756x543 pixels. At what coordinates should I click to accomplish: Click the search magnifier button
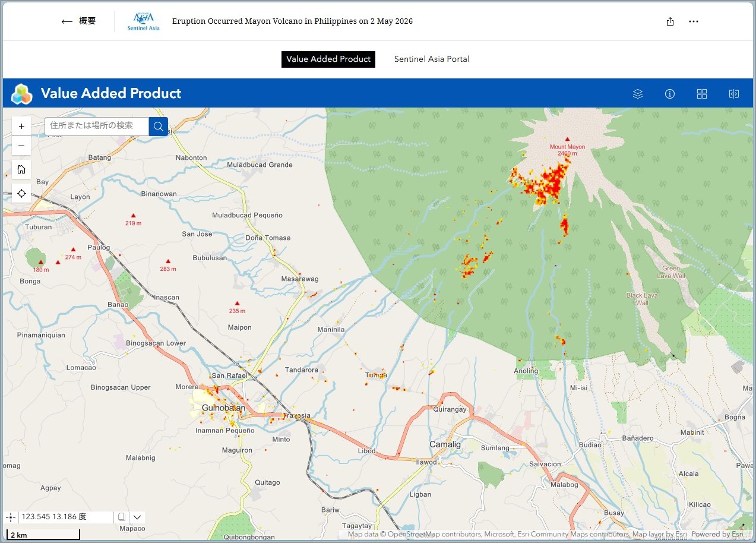159,126
